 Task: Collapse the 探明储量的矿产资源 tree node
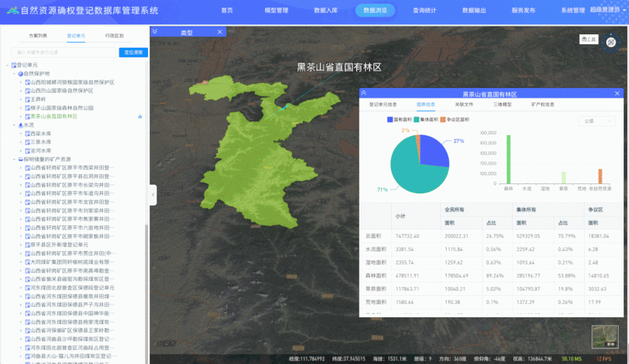tap(14, 159)
